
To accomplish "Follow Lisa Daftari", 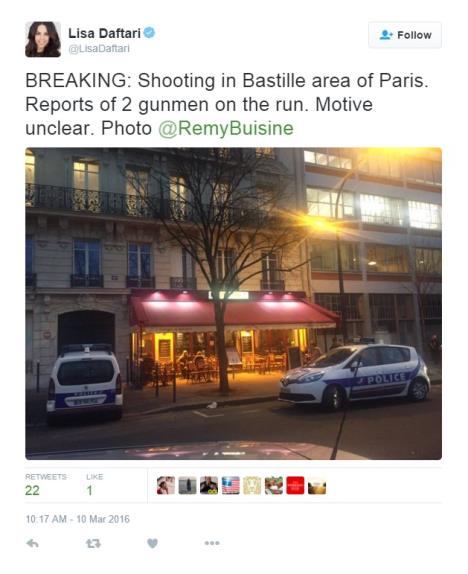I will click(405, 35).
